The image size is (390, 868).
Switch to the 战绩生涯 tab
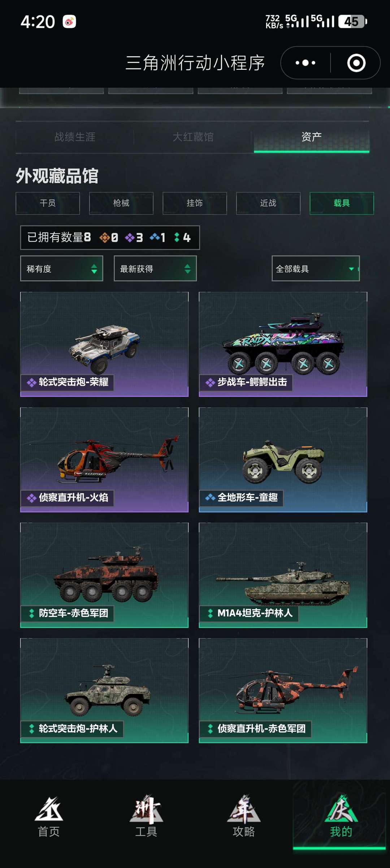[75, 137]
